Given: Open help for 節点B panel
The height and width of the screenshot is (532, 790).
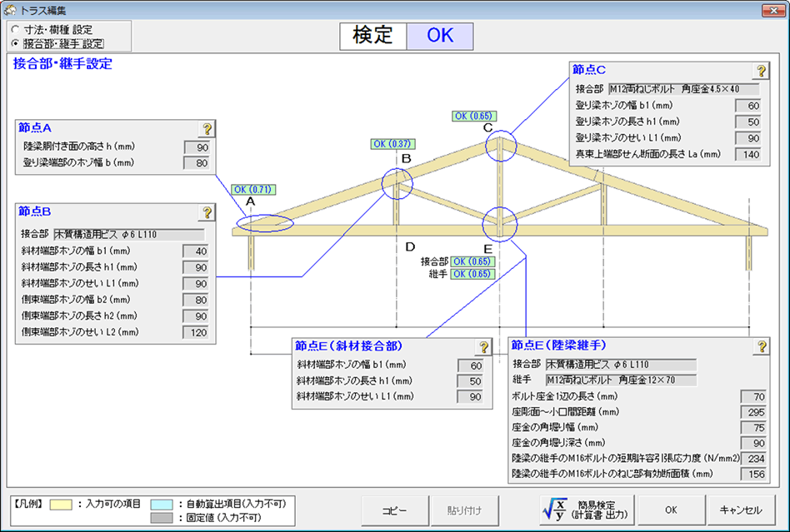Looking at the screenshot, I should (207, 213).
